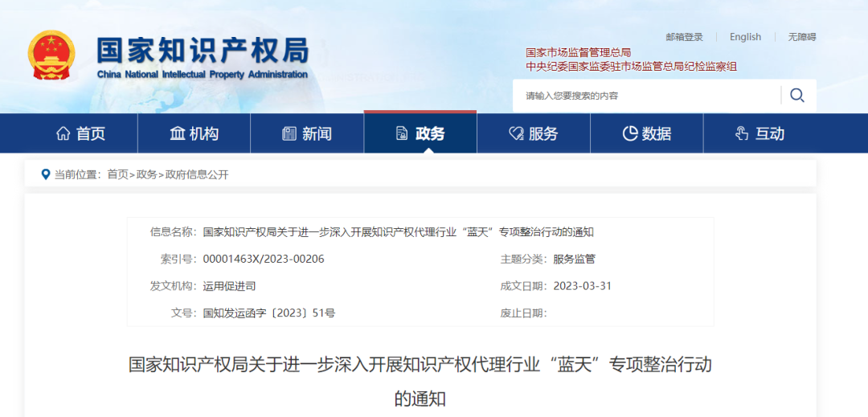Click the 政府信息公开 breadcrumb link
This screenshot has width=868, height=417.
pyautogui.click(x=197, y=175)
